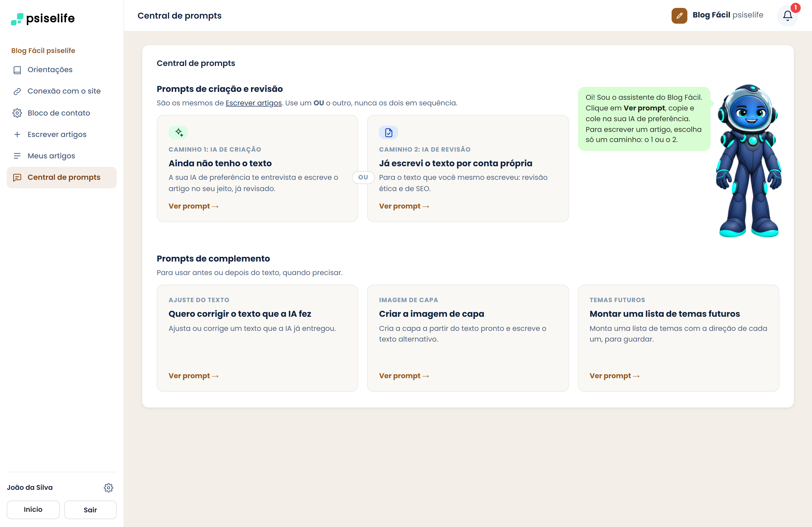Click the astronaut robot assistant
812x527 pixels.
[748, 160]
